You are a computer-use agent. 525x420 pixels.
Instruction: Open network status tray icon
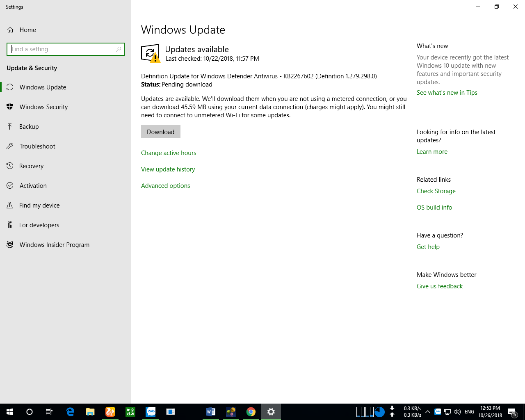tap(447, 412)
